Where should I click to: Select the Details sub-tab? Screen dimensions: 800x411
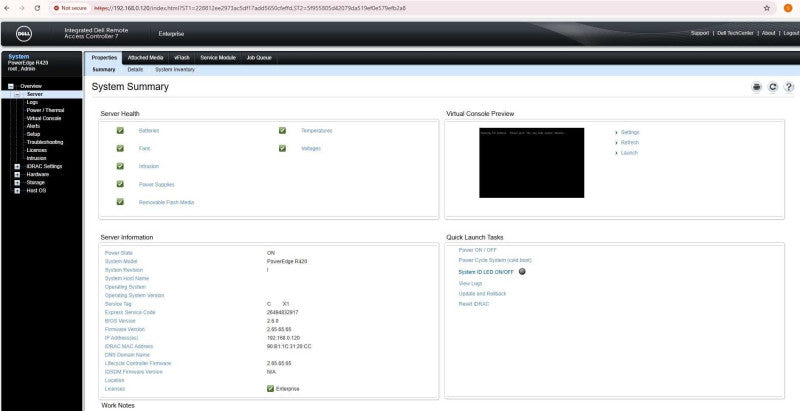click(x=135, y=69)
